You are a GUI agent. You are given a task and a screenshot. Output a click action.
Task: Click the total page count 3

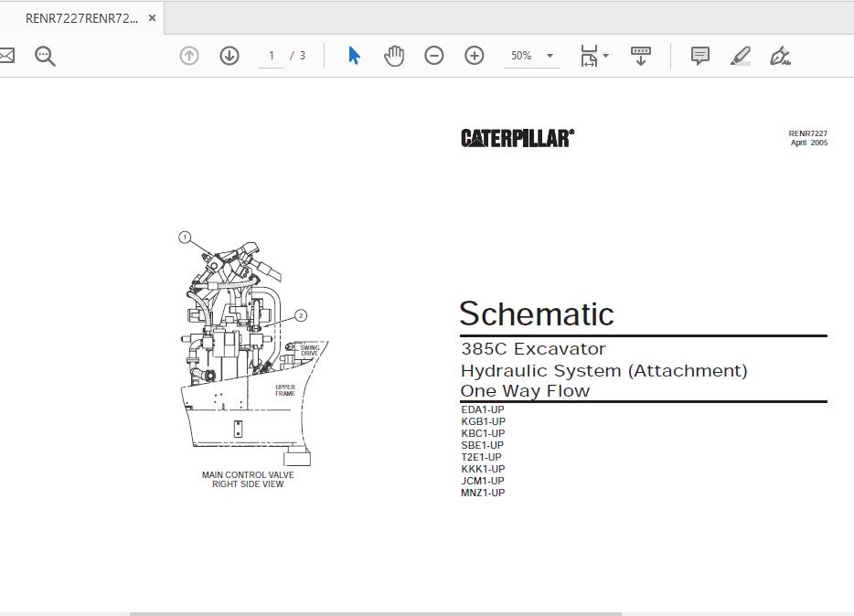pyautogui.click(x=303, y=56)
